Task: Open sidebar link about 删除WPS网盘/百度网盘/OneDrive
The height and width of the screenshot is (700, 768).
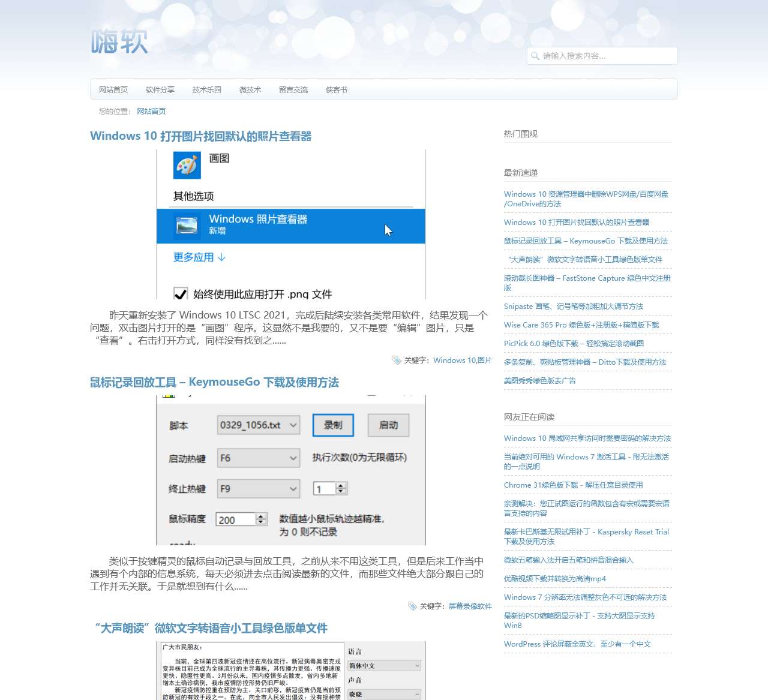Action: [586, 199]
